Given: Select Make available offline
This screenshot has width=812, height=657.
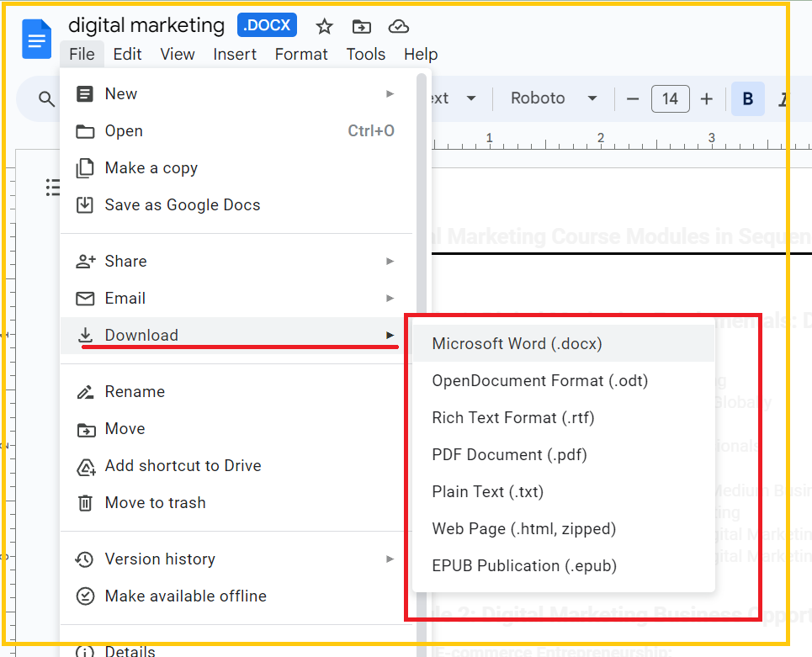Looking at the screenshot, I should 236,596.
